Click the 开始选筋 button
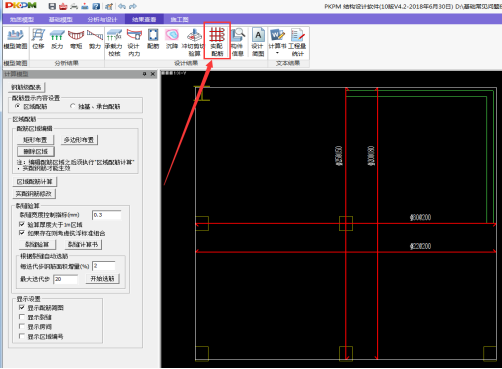The width and height of the screenshot is (502, 369). point(102,278)
